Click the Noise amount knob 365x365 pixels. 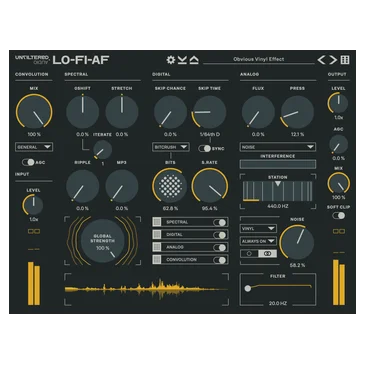coord(297,242)
